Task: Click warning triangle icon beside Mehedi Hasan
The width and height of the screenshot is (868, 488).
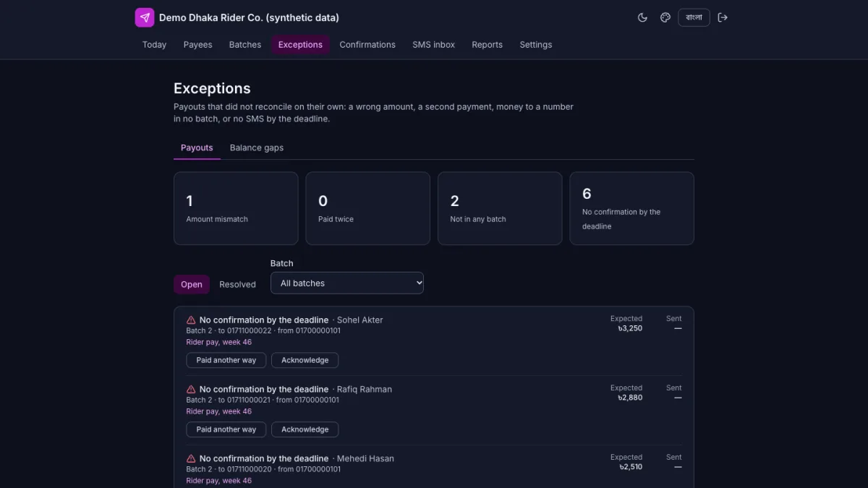Action: pyautogui.click(x=191, y=458)
